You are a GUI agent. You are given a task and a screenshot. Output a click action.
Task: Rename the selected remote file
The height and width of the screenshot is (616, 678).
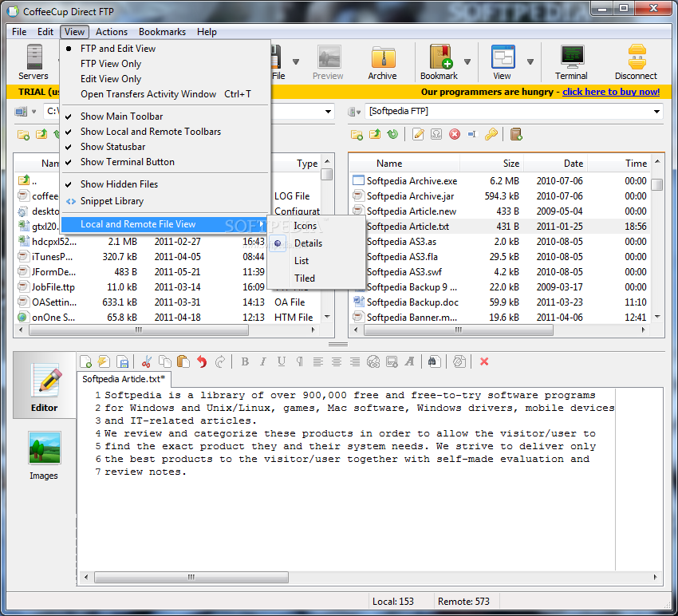click(x=472, y=135)
